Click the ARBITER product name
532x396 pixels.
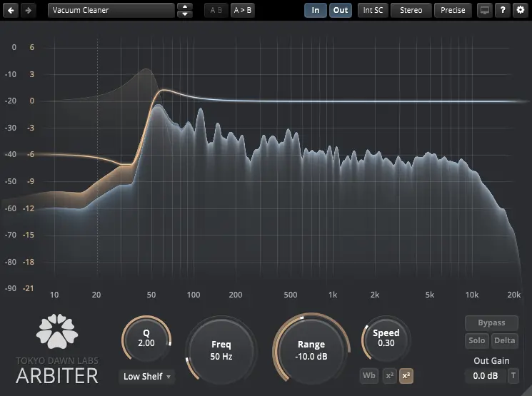click(x=57, y=375)
